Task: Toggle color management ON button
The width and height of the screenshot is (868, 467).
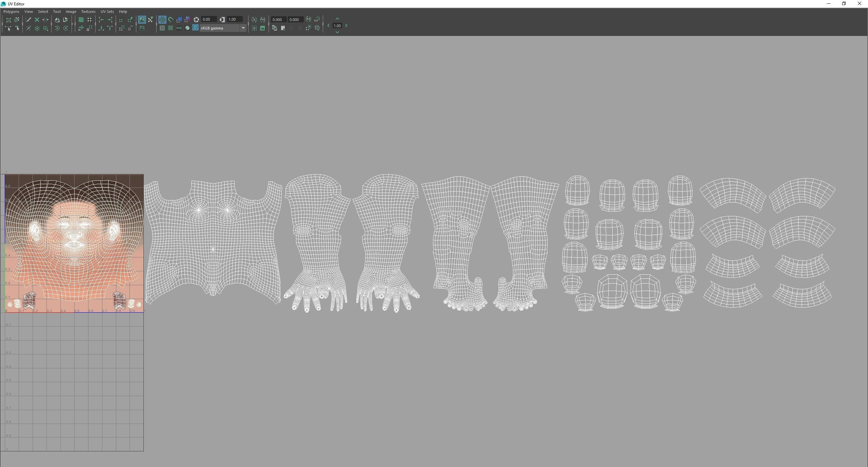Action: pos(195,28)
